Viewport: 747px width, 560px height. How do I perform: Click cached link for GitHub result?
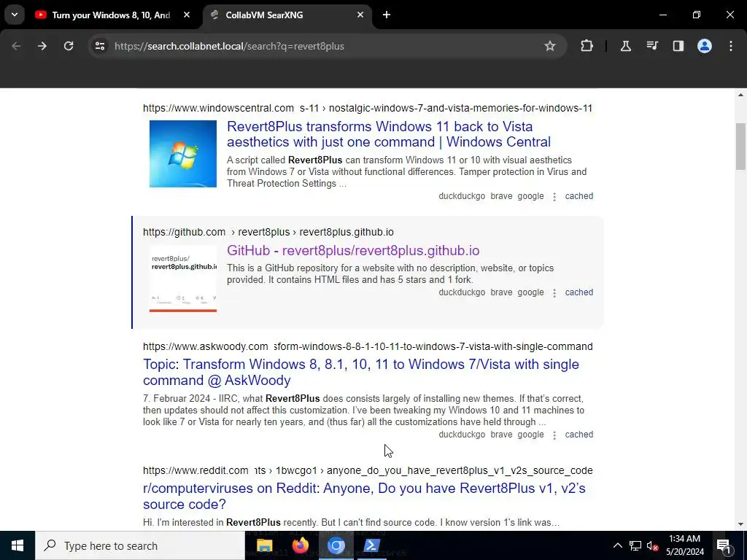pyautogui.click(x=578, y=292)
